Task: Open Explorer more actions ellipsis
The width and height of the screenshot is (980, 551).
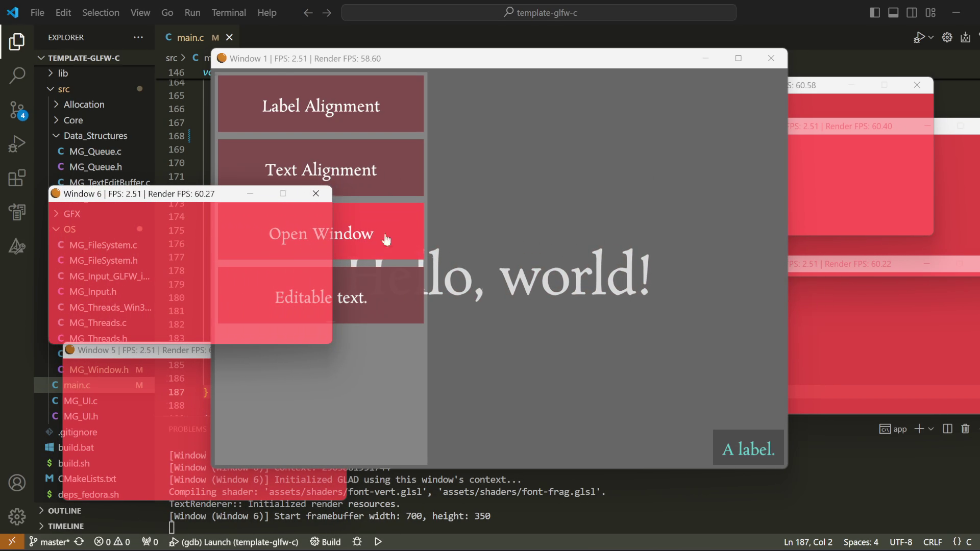Action: (138, 37)
